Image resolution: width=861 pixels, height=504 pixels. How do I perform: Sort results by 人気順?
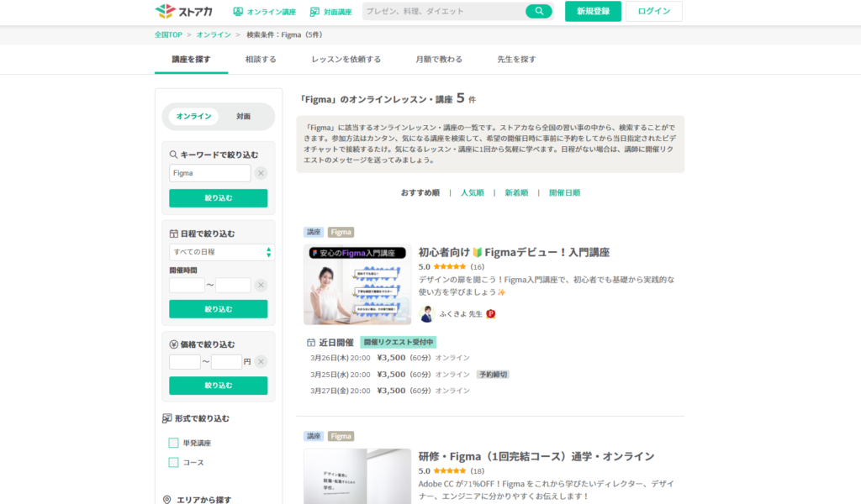click(472, 192)
